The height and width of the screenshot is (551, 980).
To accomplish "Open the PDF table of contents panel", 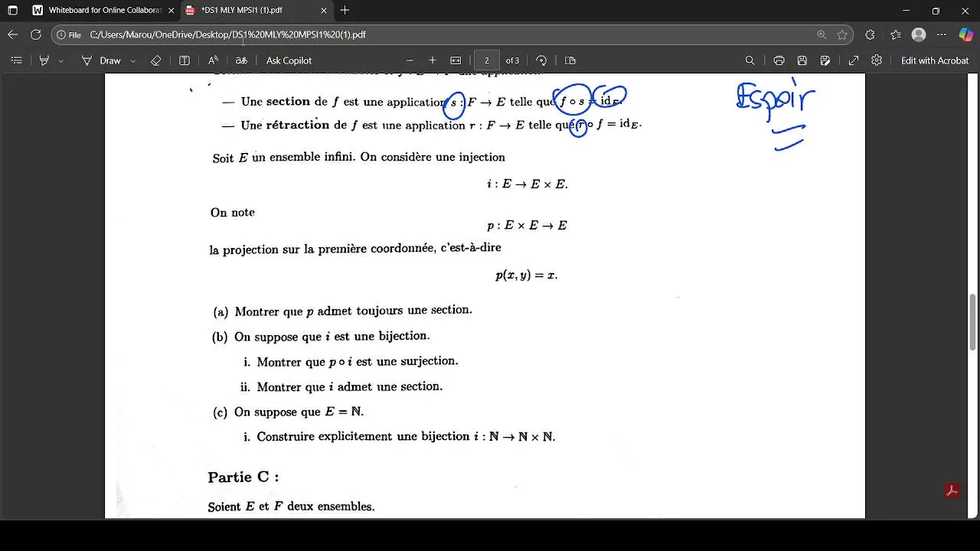I will pos(17,60).
